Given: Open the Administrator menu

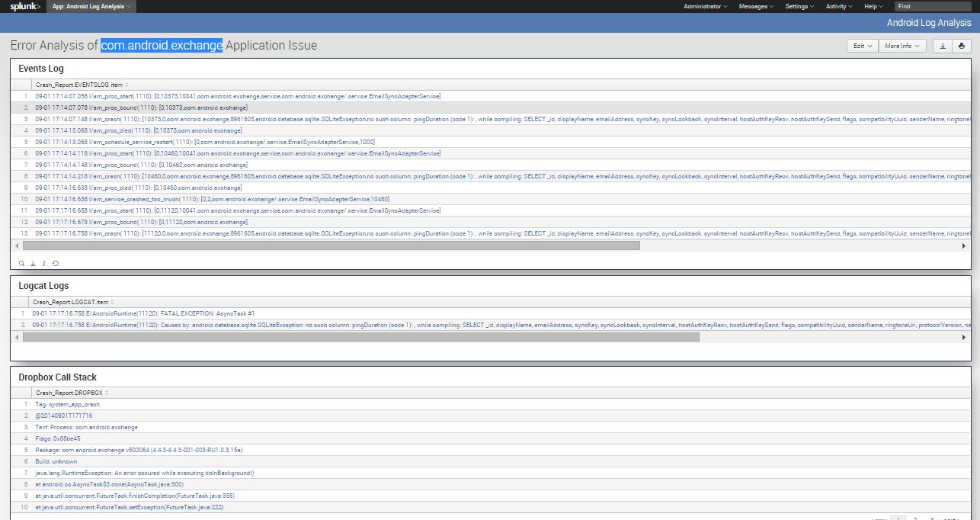Looking at the screenshot, I should click(x=705, y=6).
